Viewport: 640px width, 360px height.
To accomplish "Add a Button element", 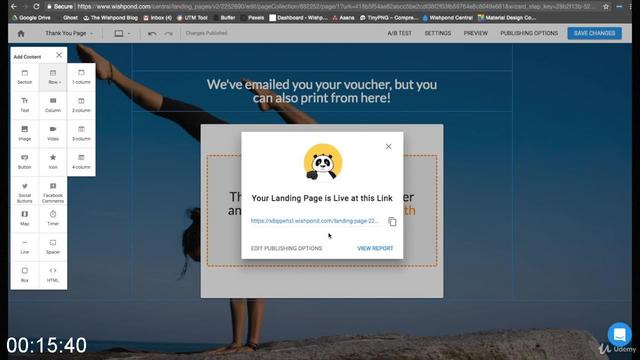I will point(24,162).
